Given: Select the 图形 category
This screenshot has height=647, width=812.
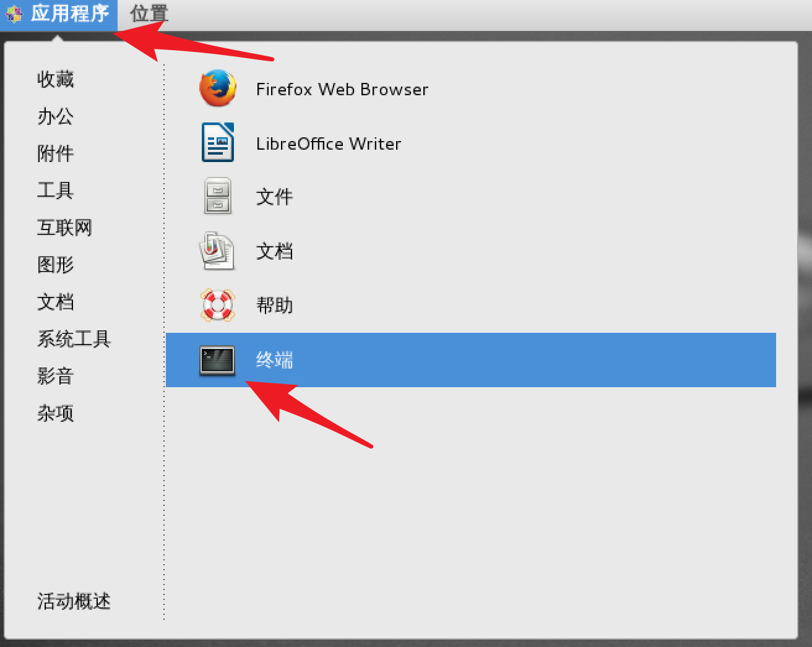Looking at the screenshot, I should tap(56, 265).
